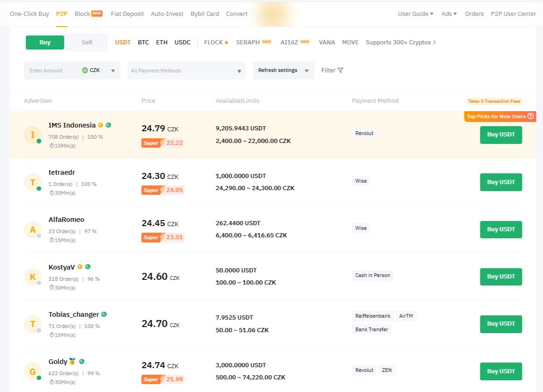Select the SERAPH coin tab

(247, 42)
